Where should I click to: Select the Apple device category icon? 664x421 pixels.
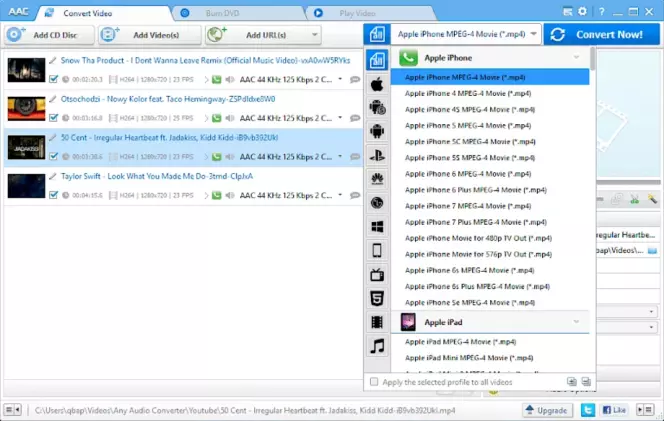coord(377,84)
